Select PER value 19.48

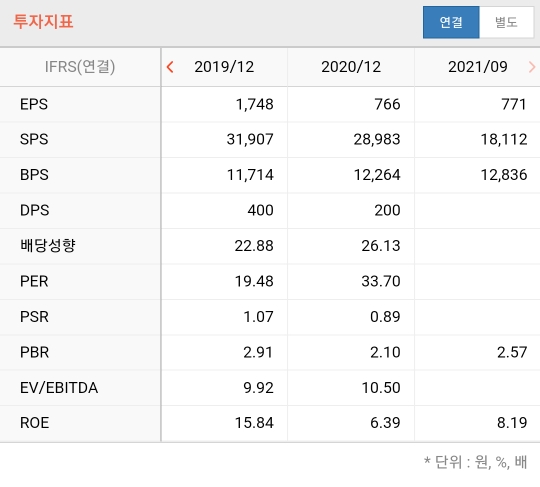pos(254,282)
